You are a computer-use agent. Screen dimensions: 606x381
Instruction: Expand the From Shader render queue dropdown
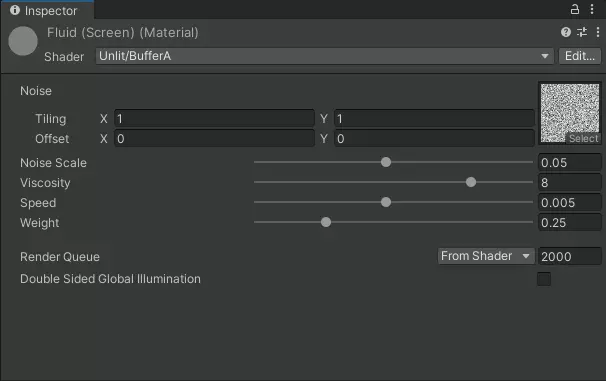coord(486,256)
